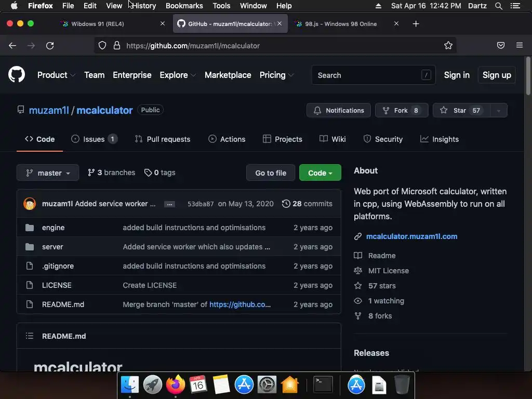Viewport: 532px width, 399px height.
Task: Click the Sign up button
Action: 497,75
